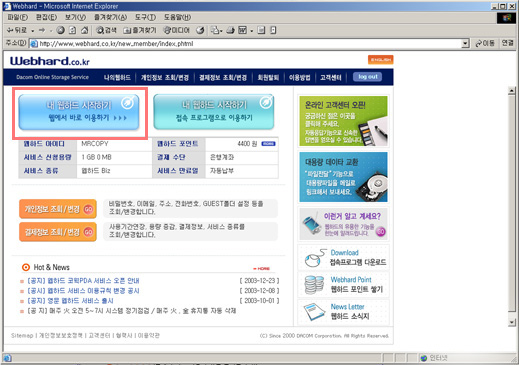Click the page scrollbar down arrow
This screenshot has width=519, height=365.
512,322
